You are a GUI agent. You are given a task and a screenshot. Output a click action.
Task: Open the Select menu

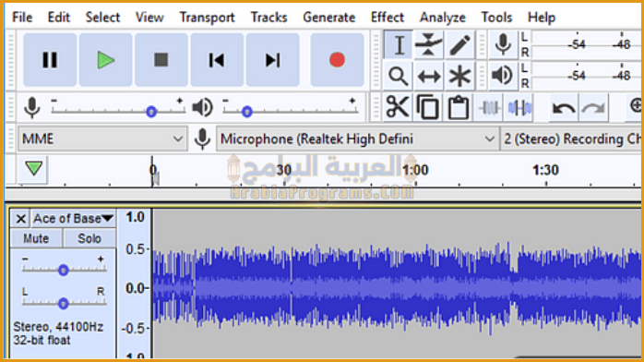102,18
